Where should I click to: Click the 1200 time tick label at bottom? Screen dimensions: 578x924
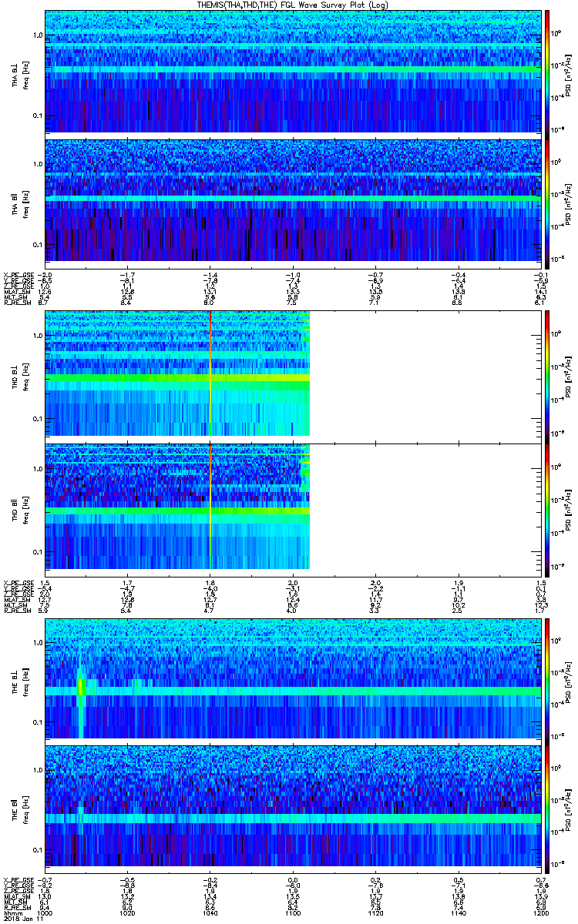tap(541, 914)
